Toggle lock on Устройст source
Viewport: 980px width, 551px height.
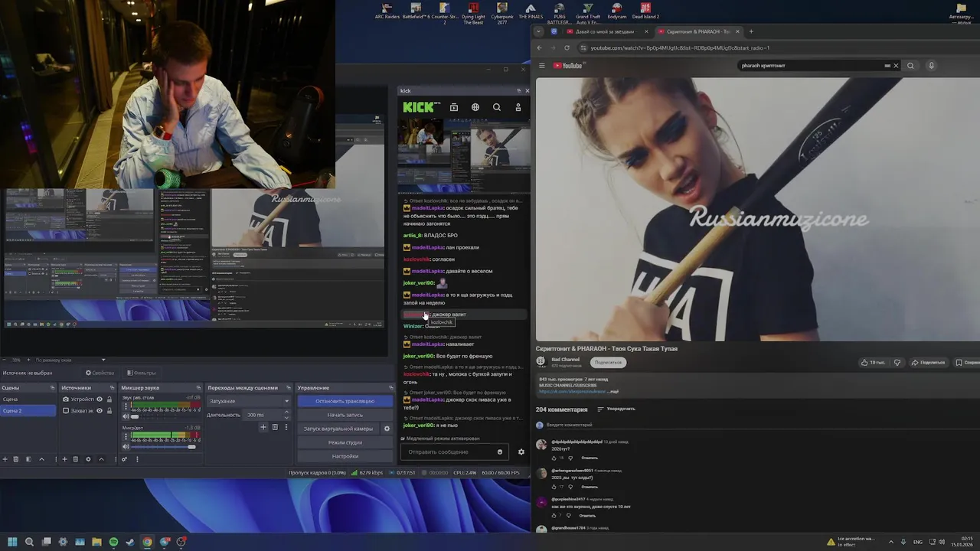click(x=109, y=399)
